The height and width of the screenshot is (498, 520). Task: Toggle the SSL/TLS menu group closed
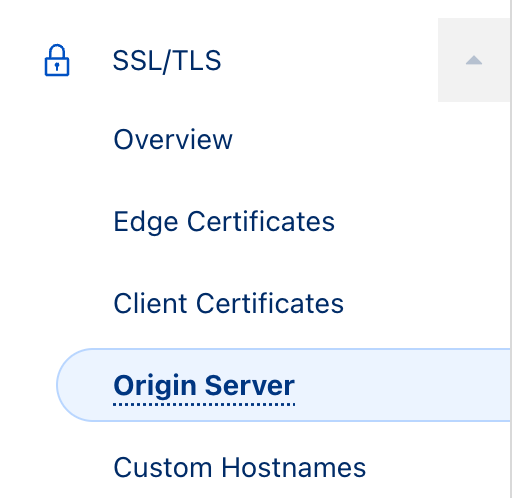(x=474, y=60)
